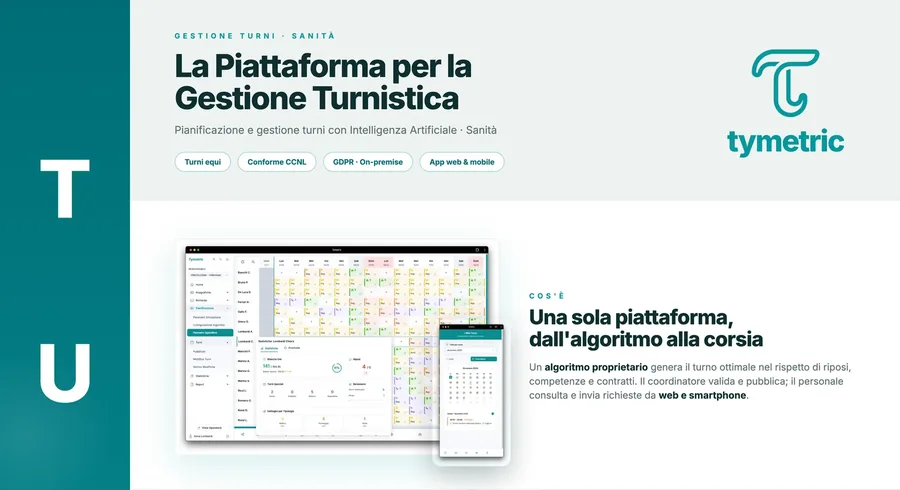
Task: Expand Richieste chevron in mockup sidebar
Action: [x=228, y=300]
